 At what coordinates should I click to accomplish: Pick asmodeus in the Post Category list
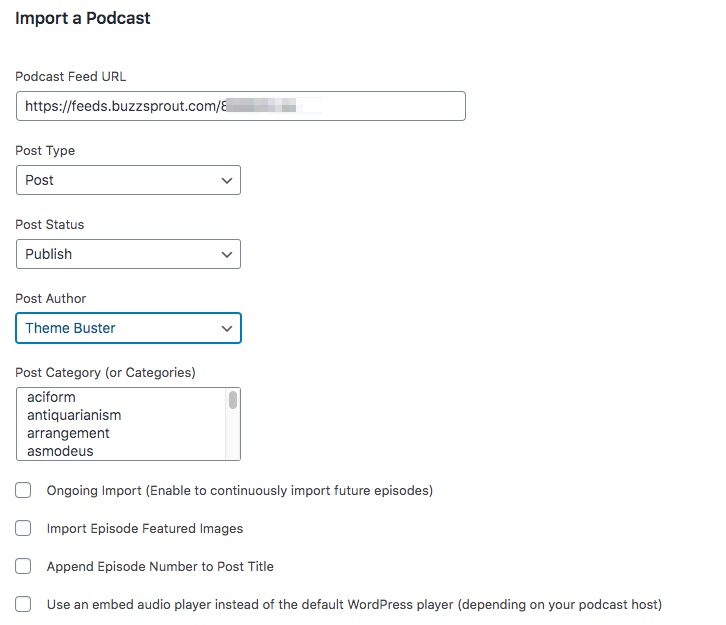(x=60, y=451)
